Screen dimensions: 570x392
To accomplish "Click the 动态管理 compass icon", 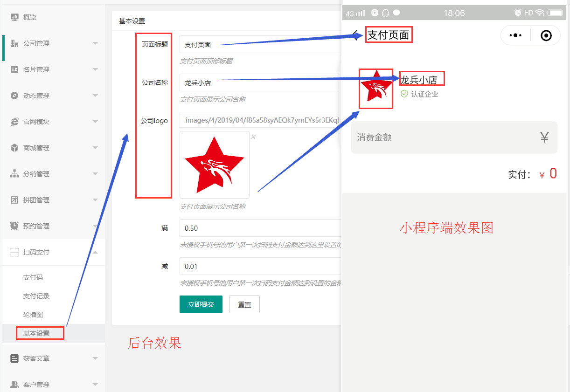I will pos(14,96).
